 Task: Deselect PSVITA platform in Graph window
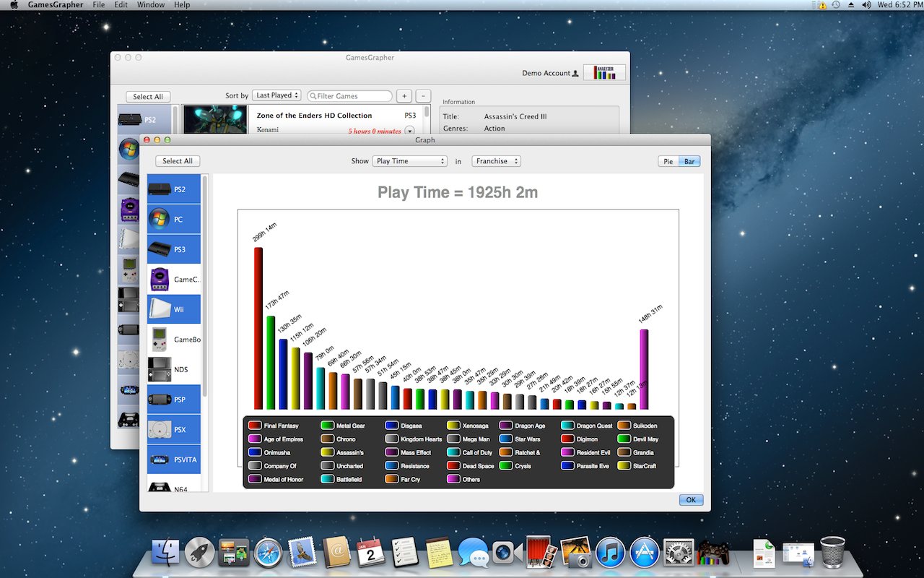point(174,460)
